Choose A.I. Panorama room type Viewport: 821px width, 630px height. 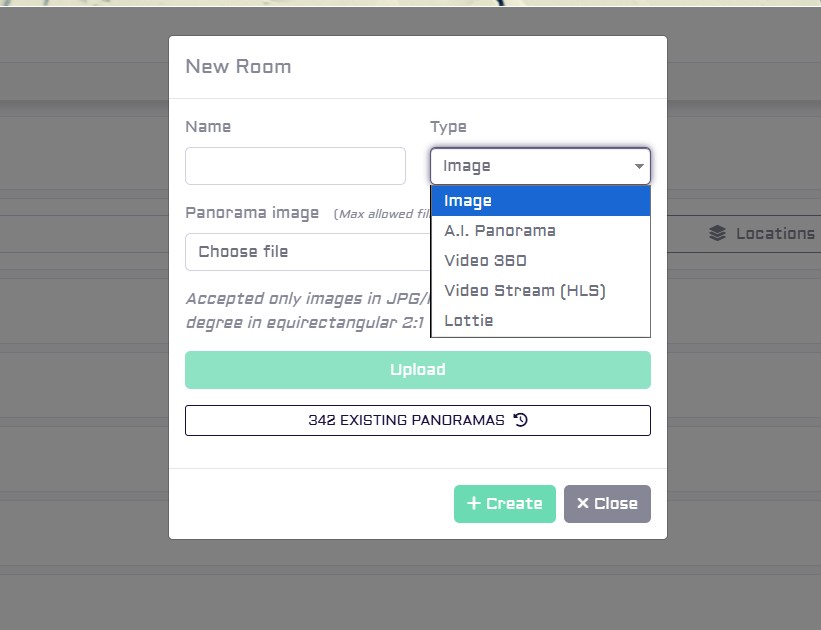[x=540, y=231]
